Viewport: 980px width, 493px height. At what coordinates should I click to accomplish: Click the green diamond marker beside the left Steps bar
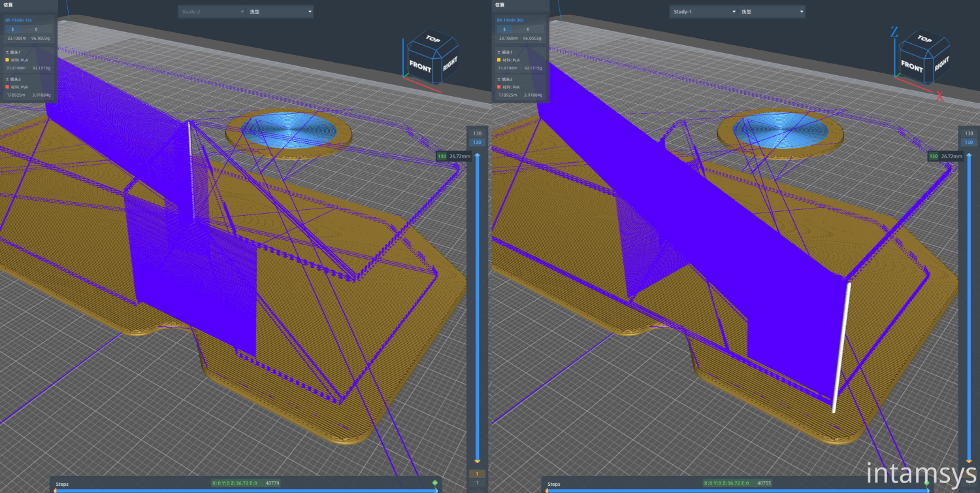tap(435, 483)
